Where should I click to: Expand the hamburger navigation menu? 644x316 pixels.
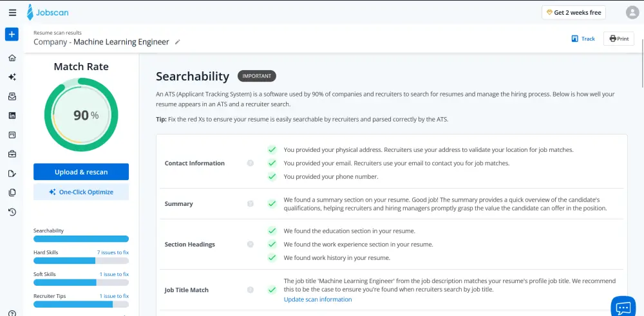click(x=12, y=12)
